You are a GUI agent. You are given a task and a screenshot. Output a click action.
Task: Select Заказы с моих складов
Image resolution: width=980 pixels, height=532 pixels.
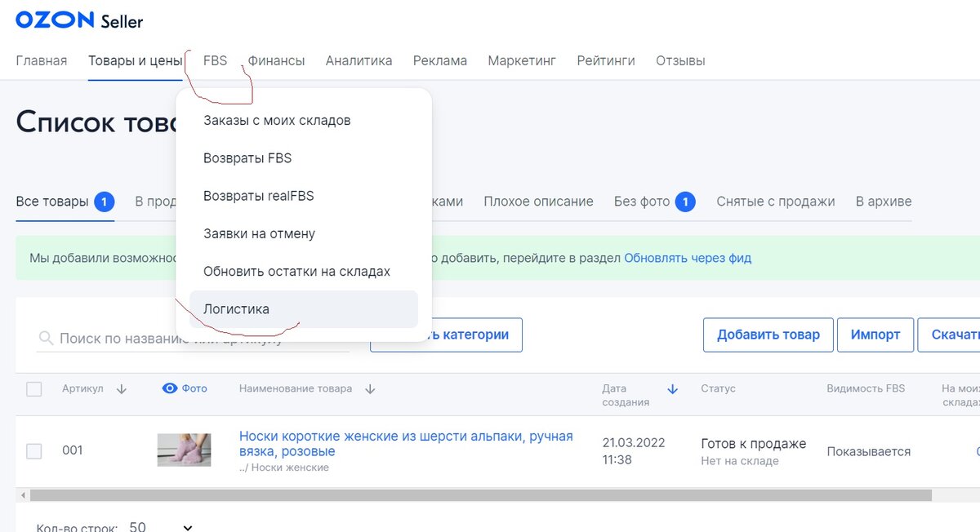pos(304,121)
